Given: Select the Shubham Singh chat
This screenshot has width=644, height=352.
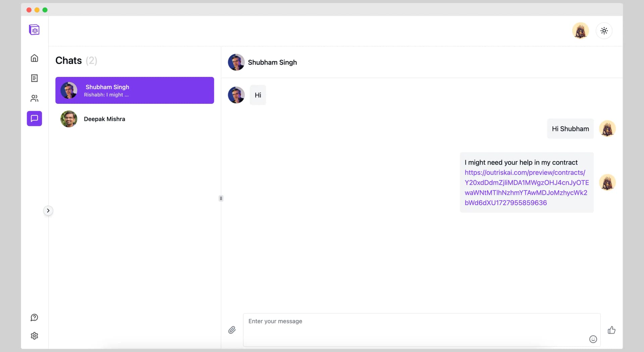Looking at the screenshot, I should (x=135, y=90).
